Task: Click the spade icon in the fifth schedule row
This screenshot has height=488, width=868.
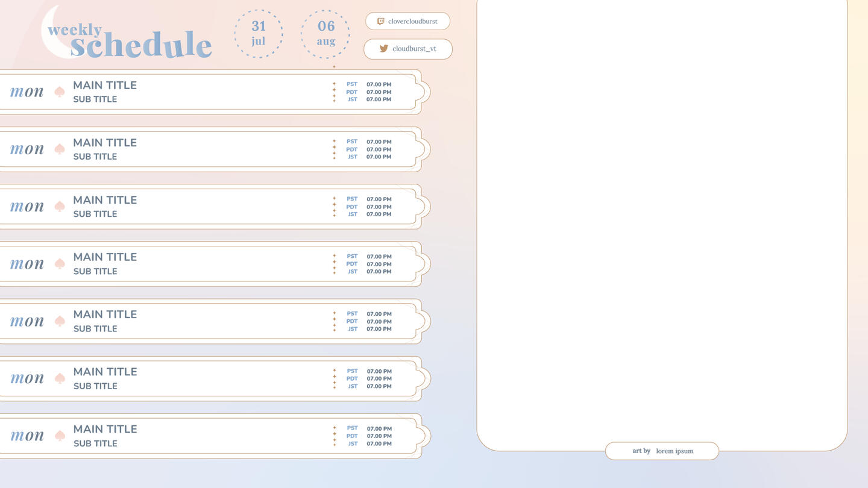Action: [x=60, y=321]
